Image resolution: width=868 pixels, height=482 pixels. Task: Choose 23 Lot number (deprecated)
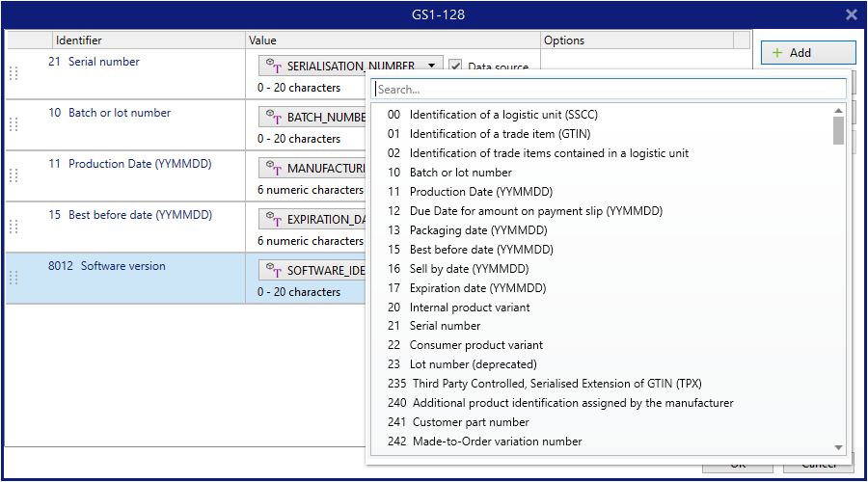click(x=462, y=364)
